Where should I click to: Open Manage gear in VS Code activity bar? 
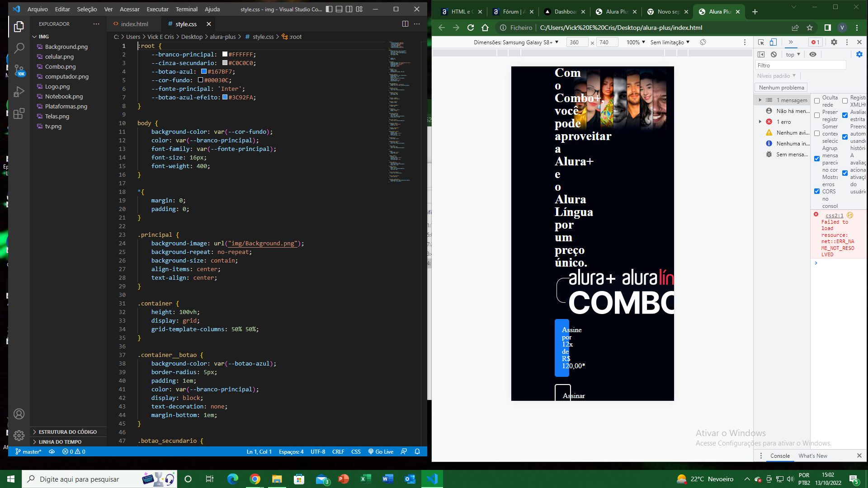click(19, 436)
